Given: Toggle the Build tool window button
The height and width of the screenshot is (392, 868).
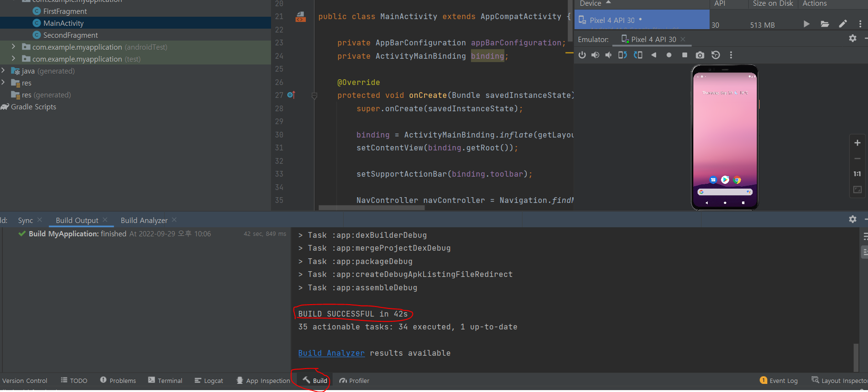Looking at the screenshot, I should point(315,381).
